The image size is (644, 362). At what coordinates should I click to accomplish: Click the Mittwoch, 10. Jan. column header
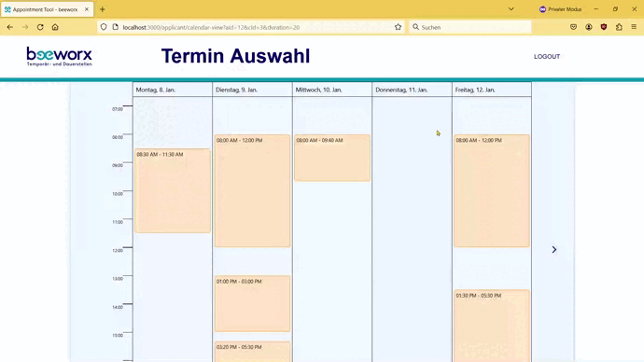pyautogui.click(x=332, y=90)
